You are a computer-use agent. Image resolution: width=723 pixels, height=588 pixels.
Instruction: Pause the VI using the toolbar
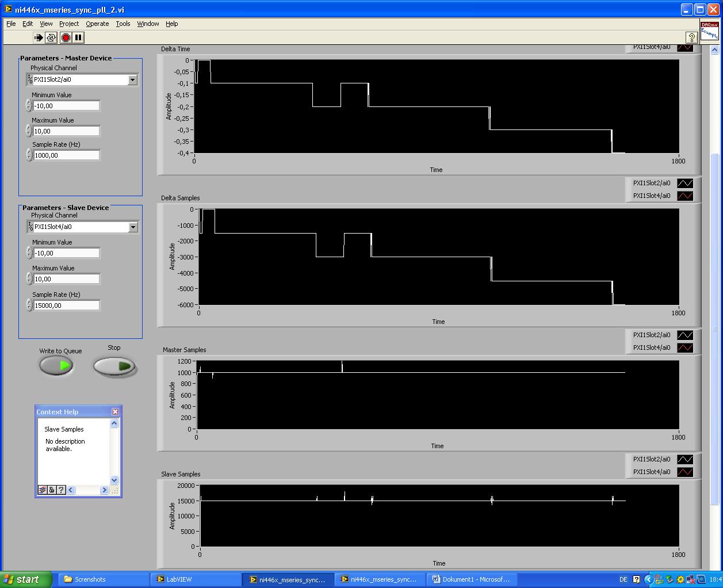[x=78, y=37]
